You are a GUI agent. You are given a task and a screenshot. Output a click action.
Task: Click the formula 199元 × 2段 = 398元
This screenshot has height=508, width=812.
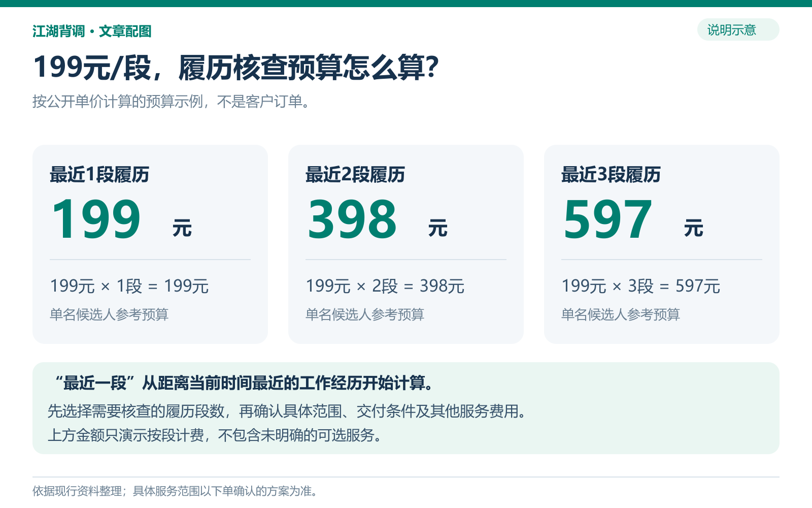point(385,287)
